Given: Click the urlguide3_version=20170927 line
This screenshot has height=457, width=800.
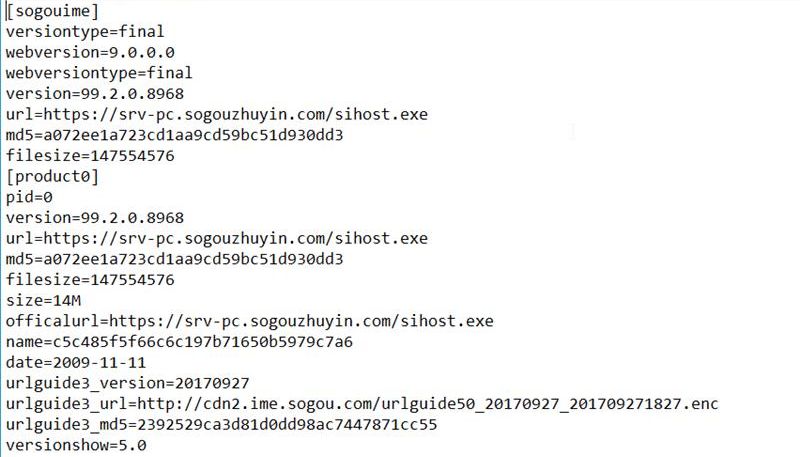Looking at the screenshot, I should (127, 384).
